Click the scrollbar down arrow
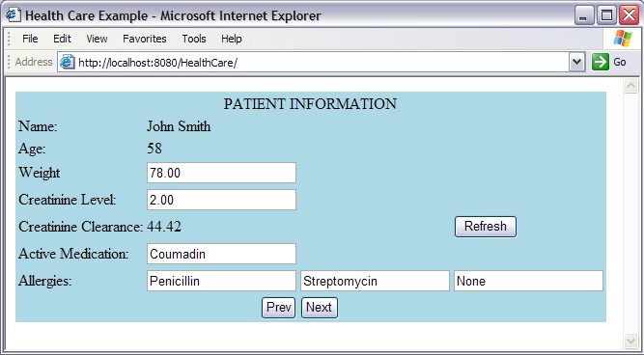Image resolution: width=644 pixels, height=355 pixels. click(x=630, y=341)
